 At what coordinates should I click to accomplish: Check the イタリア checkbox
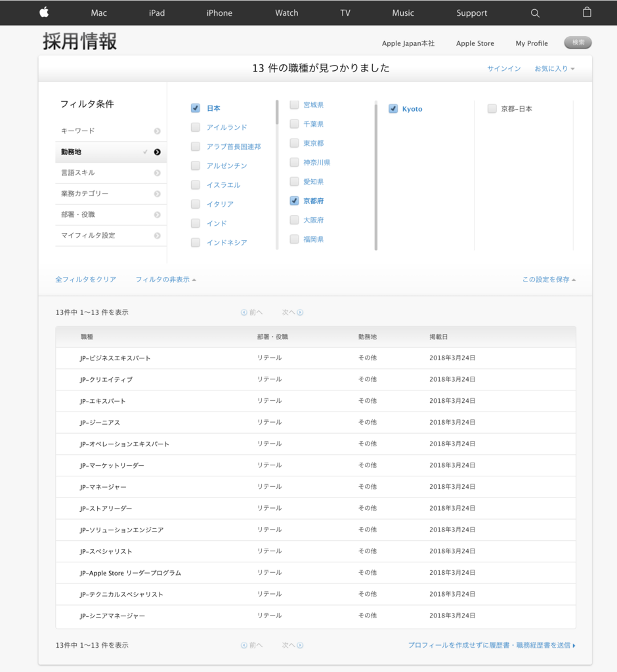pos(196,204)
